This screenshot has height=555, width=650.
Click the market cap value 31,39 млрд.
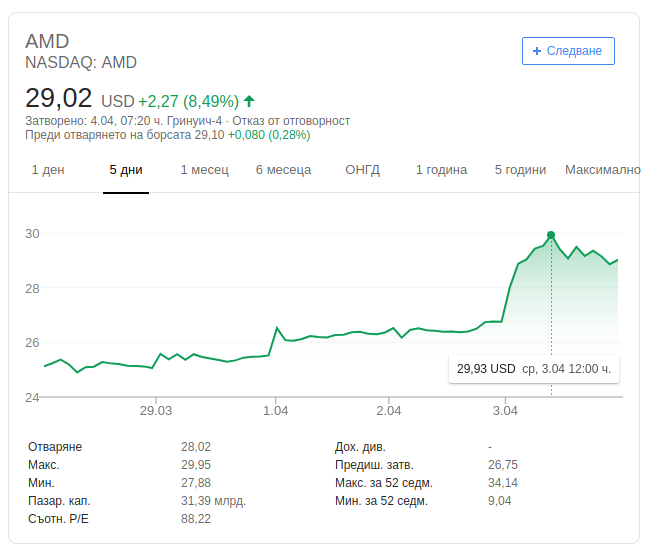click(213, 501)
